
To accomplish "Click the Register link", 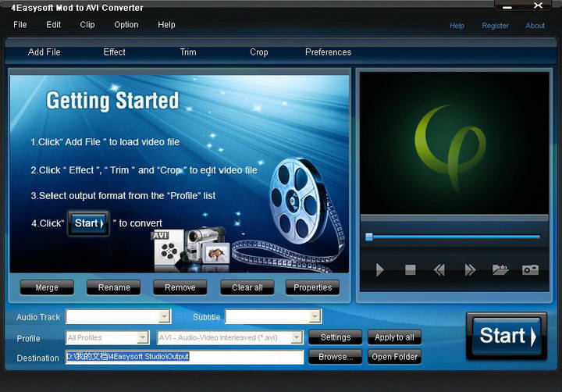I will click(x=495, y=26).
